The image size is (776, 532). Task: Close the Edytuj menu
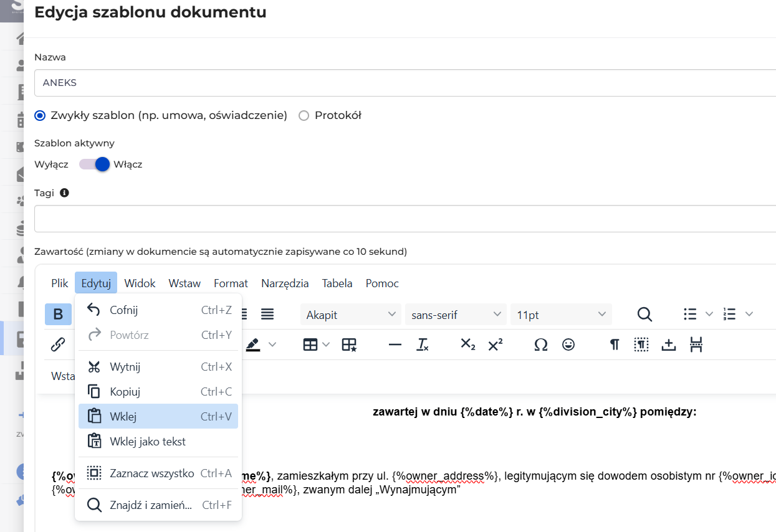(x=96, y=283)
